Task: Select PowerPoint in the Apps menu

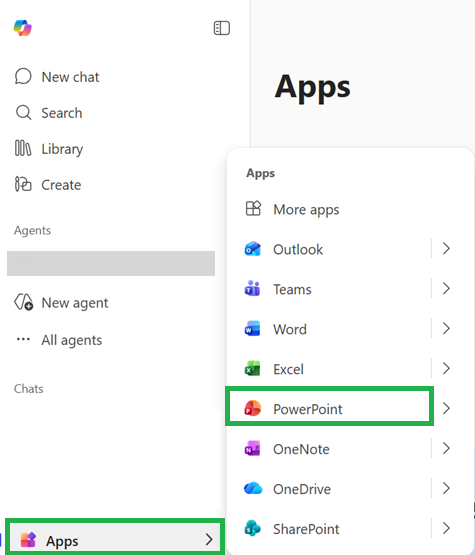Action: pos(330,406)
